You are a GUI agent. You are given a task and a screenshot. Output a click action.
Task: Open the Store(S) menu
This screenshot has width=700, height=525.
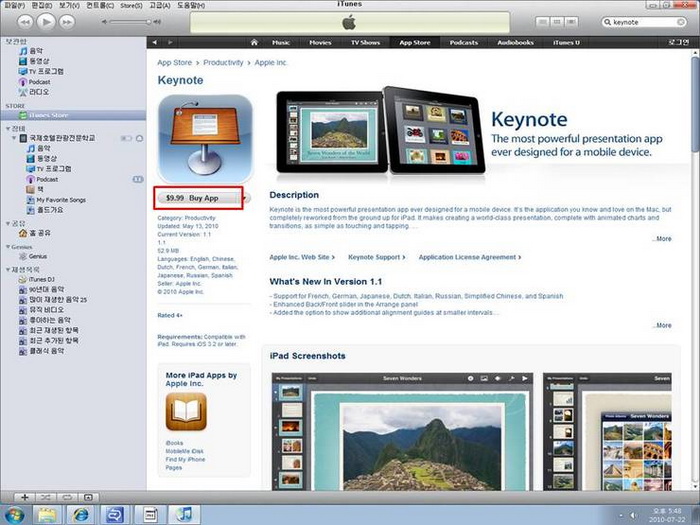point(132,5)
